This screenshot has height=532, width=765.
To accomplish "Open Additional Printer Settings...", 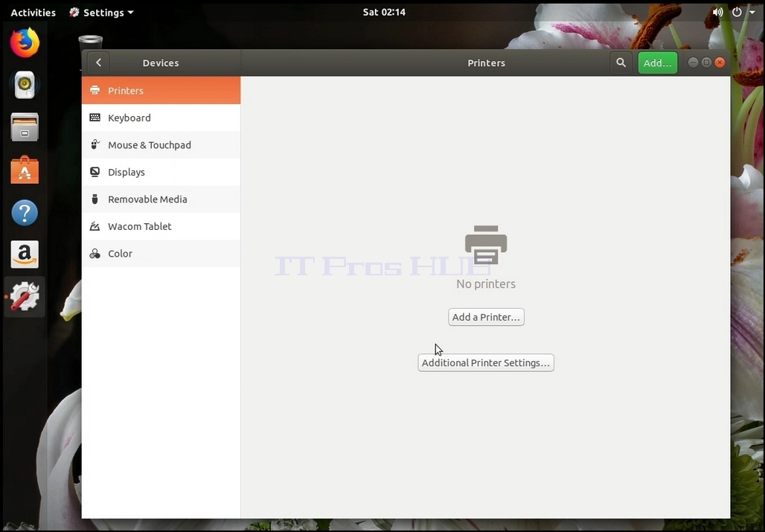I will click(x=486, y=363).
